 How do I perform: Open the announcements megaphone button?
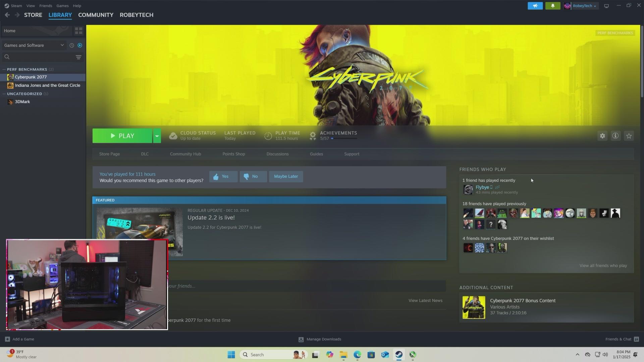tap(535, 6)
